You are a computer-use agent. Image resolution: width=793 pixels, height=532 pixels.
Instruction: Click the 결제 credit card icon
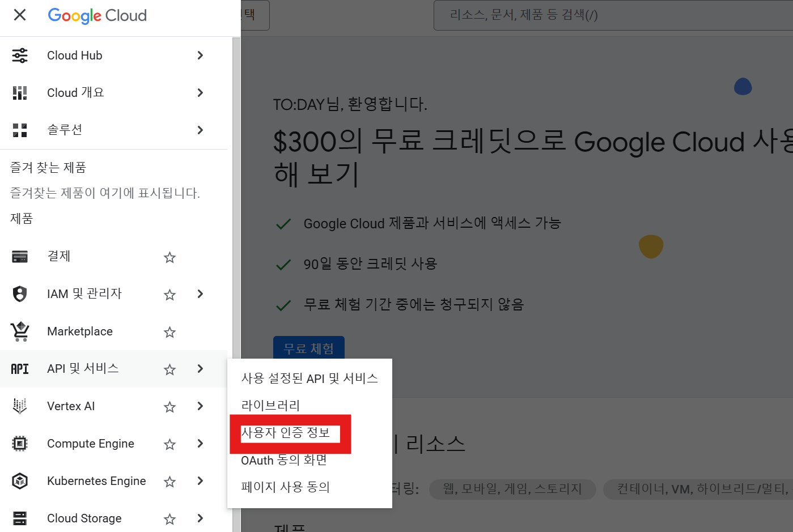[20, 257]
